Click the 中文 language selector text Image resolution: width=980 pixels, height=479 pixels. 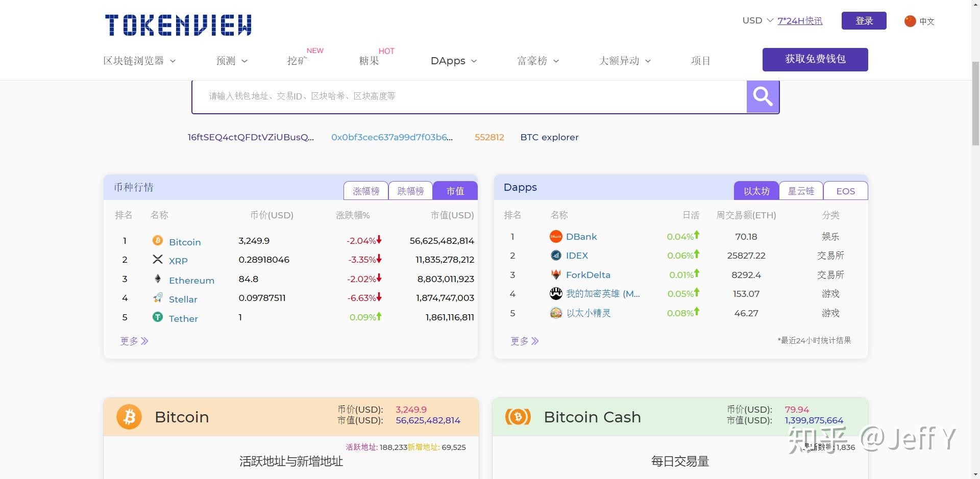[x=927, y=21]
